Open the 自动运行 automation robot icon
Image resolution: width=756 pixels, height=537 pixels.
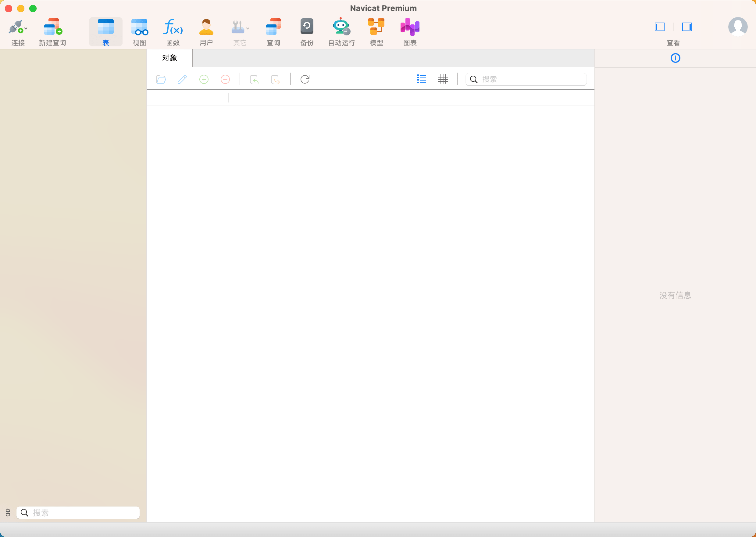click(x=341, y=27)
